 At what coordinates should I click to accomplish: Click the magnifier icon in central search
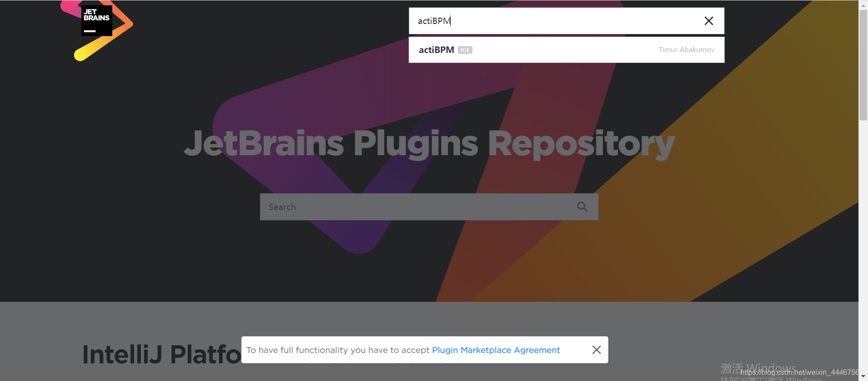click(x=582, y=207)
